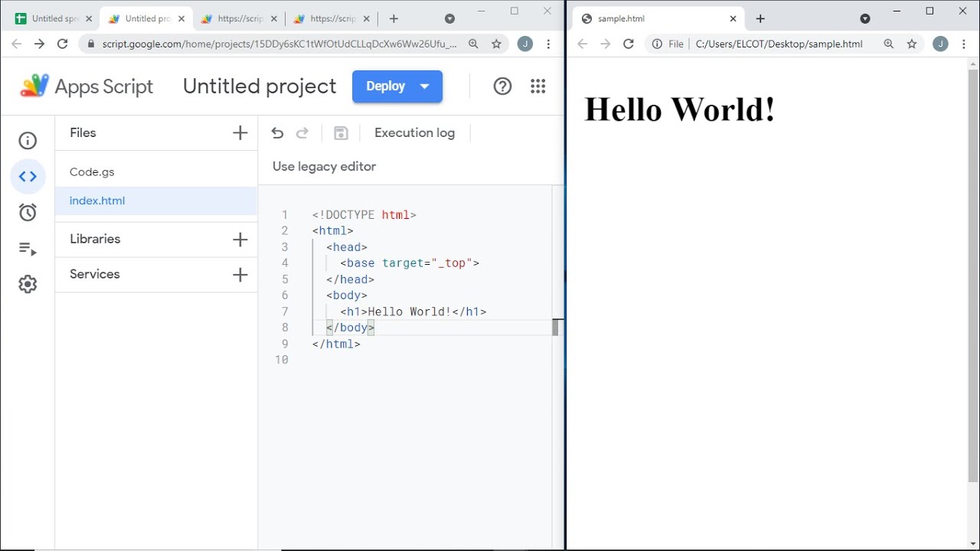Image resolution: width=980 pixels, height=551 pixels.
Task: Open the Triggers alarm clock icon
Action: pos(28,213)
